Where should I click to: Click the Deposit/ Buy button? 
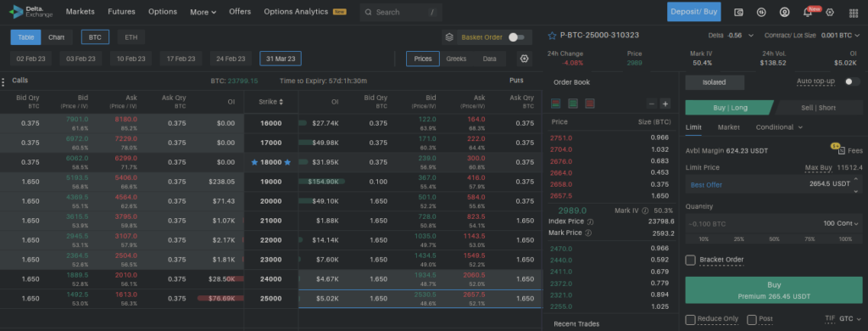coord(693,12)
